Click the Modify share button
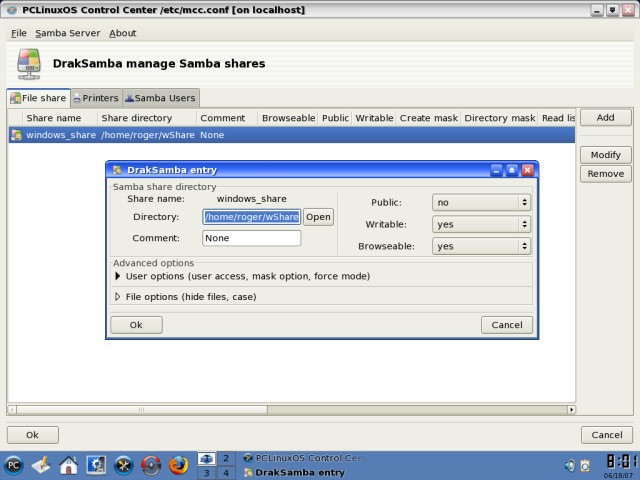The image size is (640, 480). point(605,155)
